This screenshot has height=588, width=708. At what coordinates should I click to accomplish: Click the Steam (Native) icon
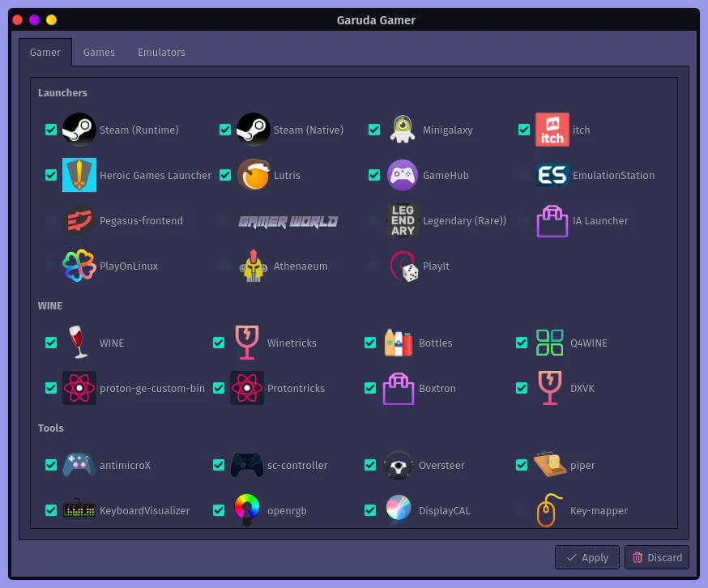[x=254, y=130]
